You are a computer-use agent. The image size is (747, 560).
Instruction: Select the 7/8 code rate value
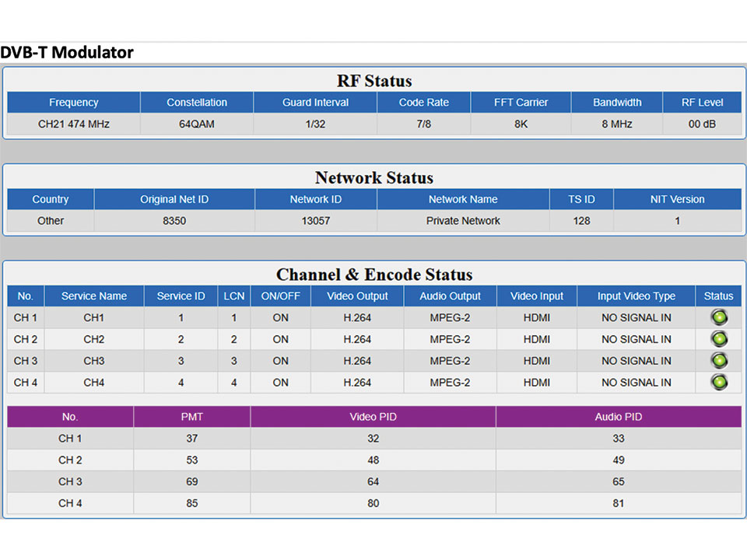424,124
